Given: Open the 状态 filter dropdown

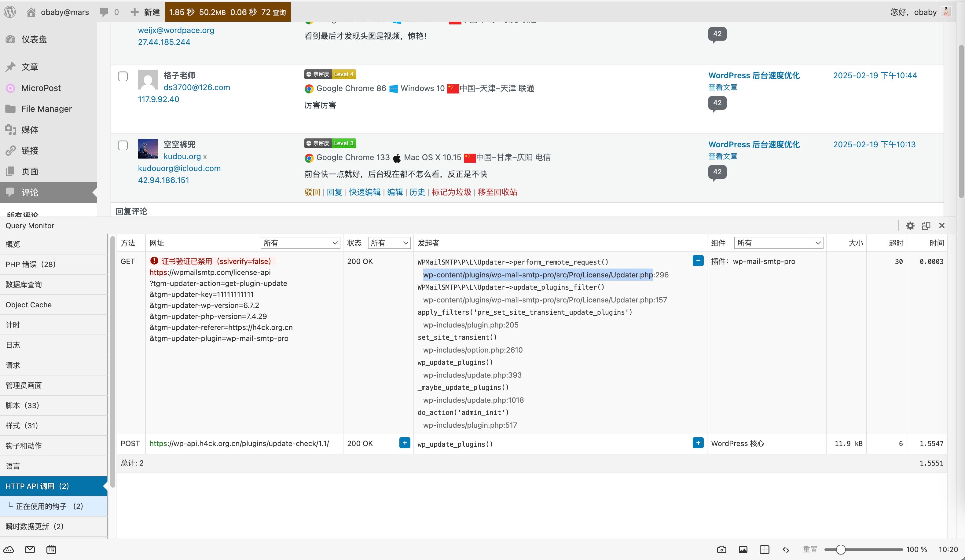Looking at the screenshot, I should [x=389, y=243].
